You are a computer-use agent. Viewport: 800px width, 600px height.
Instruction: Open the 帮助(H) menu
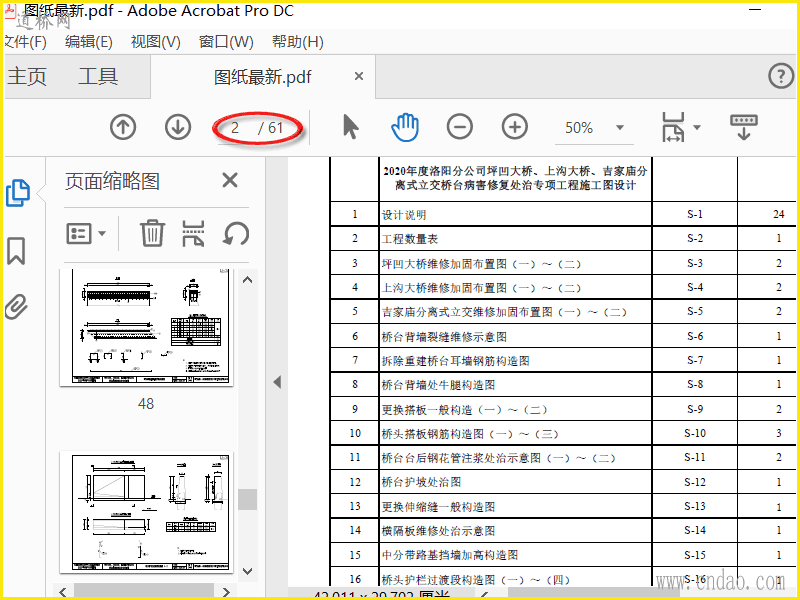[298, 41]
